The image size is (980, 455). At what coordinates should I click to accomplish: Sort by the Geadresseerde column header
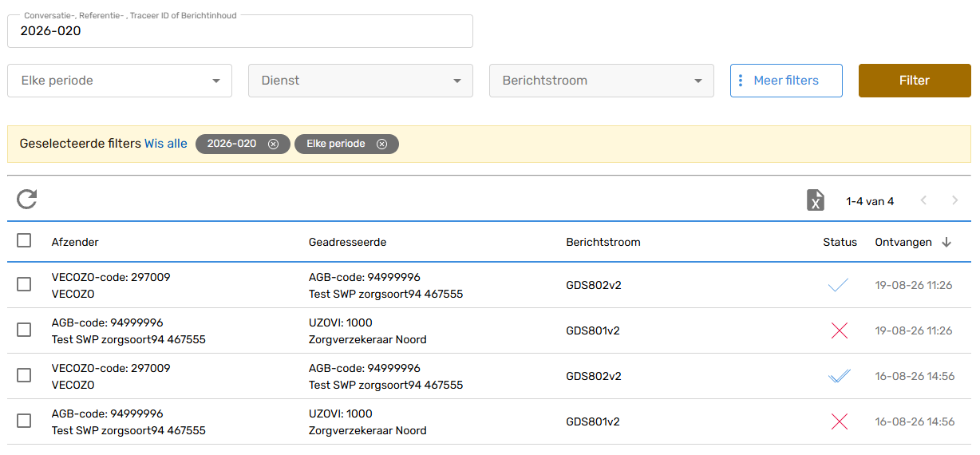point(347,242)
